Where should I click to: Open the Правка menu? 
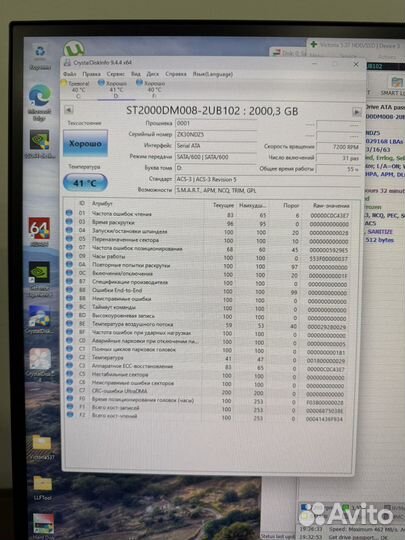(x=91, y=74)
